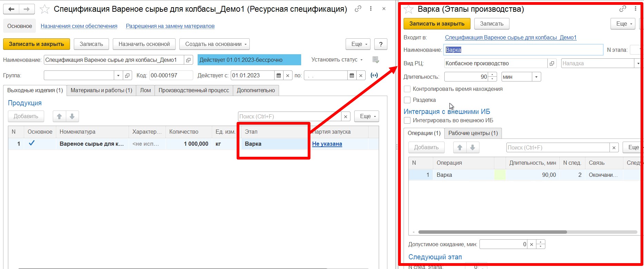This screenshot has width=644, height=269.
Task: Check Интегрировать во внешнюю ИБ option
Action: tap(407, 121)
